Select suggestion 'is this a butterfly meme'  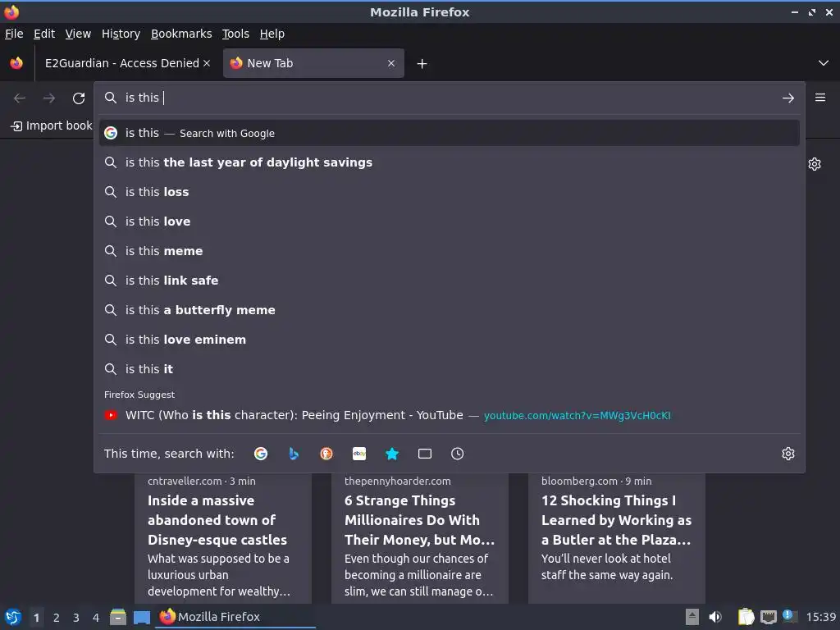point(450,309)
